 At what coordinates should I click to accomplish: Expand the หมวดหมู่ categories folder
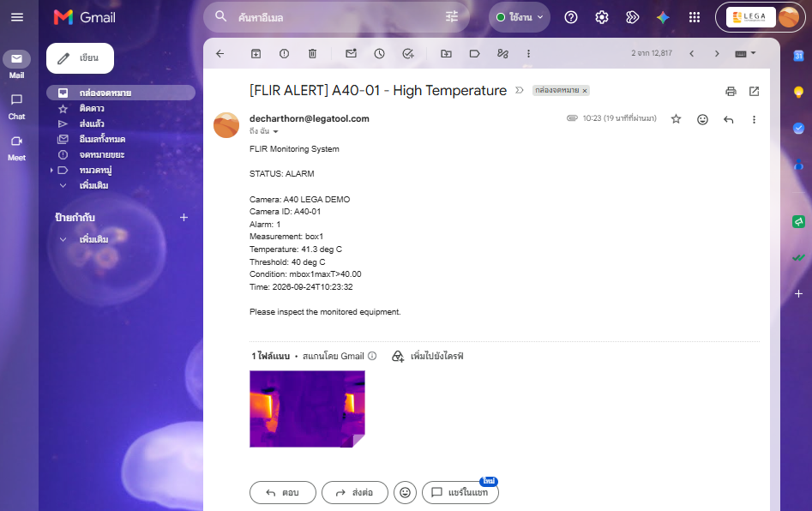[x=51, y=170]
